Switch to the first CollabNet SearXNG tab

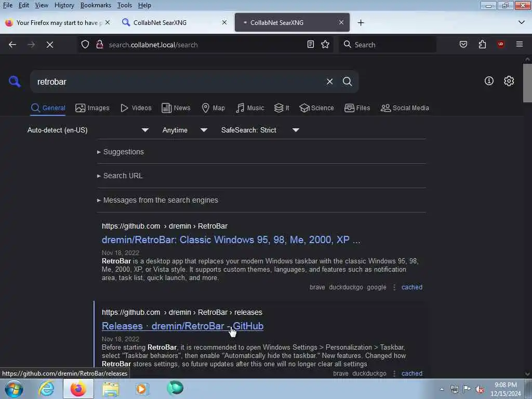pos(175,22)
